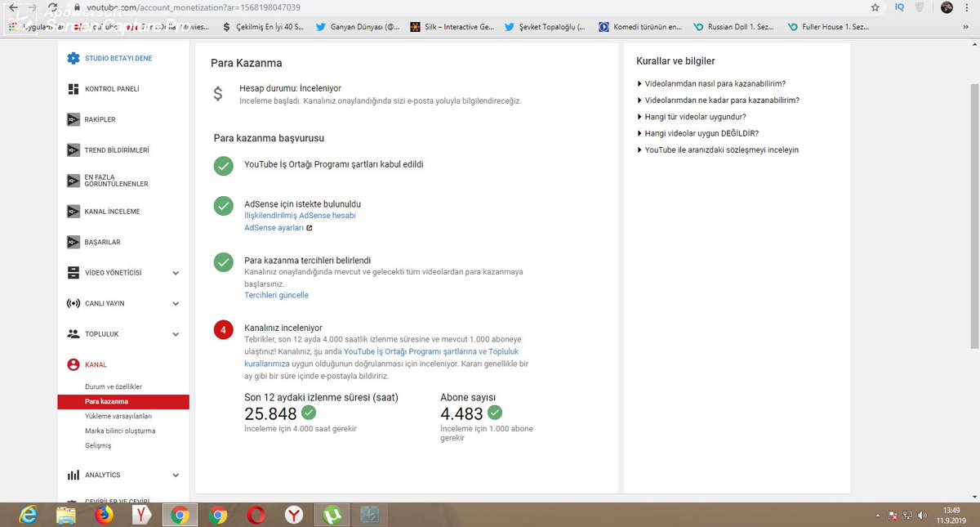
Task: Expand the VİDEO YÖNETİCİSİ chevron
Action: click(x=176, y=273)
